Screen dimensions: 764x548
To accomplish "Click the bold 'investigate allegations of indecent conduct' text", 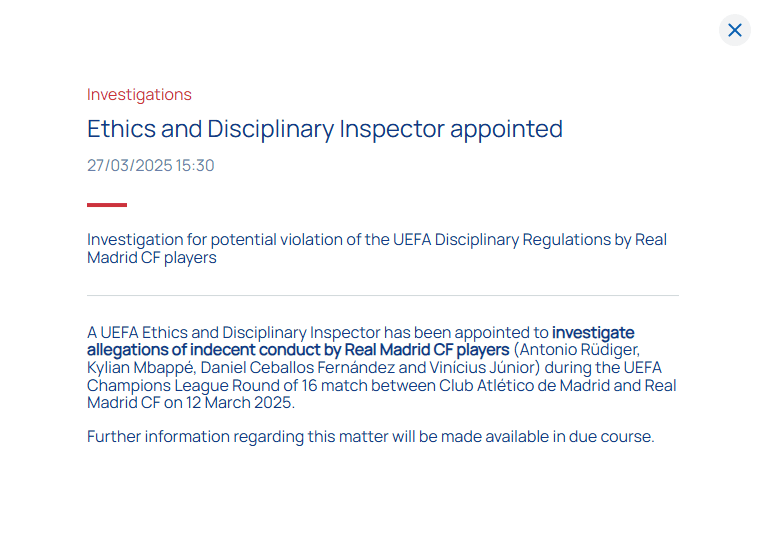I will (x=361, y=341).
